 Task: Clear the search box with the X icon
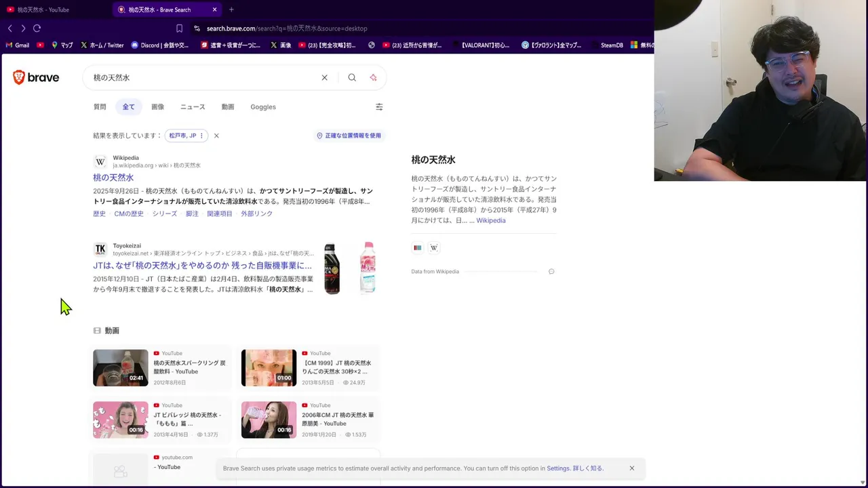tap(324, 77)
